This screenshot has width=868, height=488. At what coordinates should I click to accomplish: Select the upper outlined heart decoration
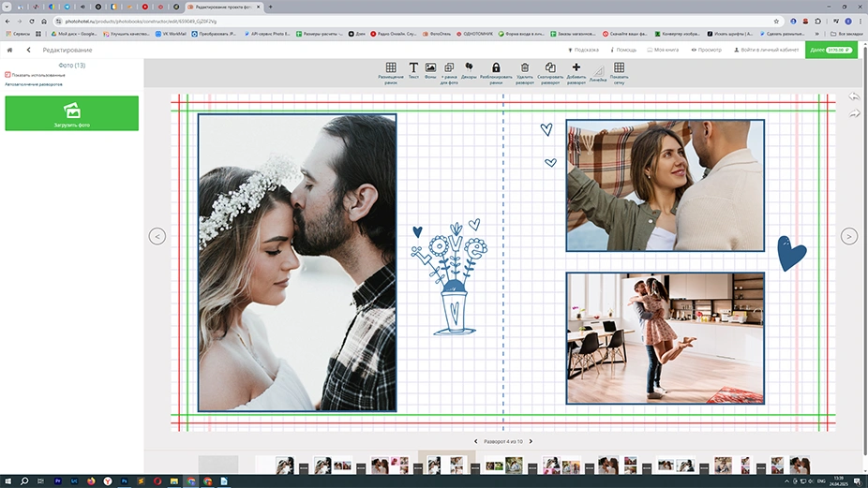pyautogui.click(x=546, y=129)
